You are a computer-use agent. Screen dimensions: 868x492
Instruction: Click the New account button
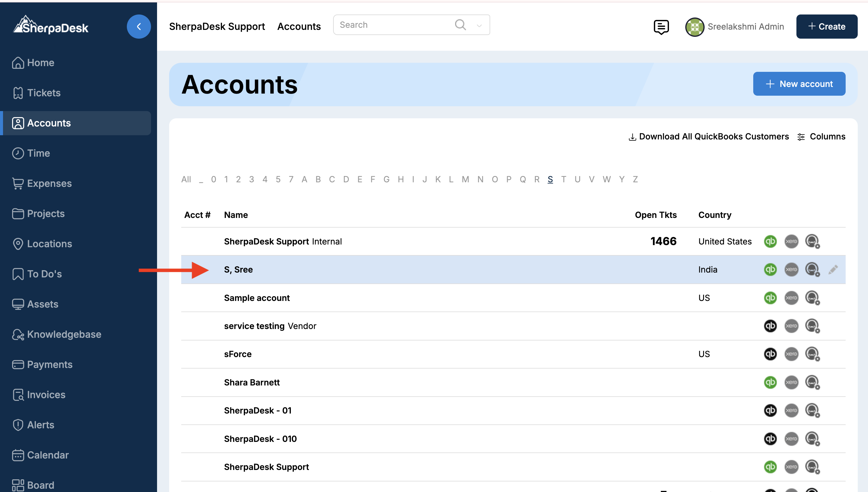pyautogui.click(x=799, y=84)
